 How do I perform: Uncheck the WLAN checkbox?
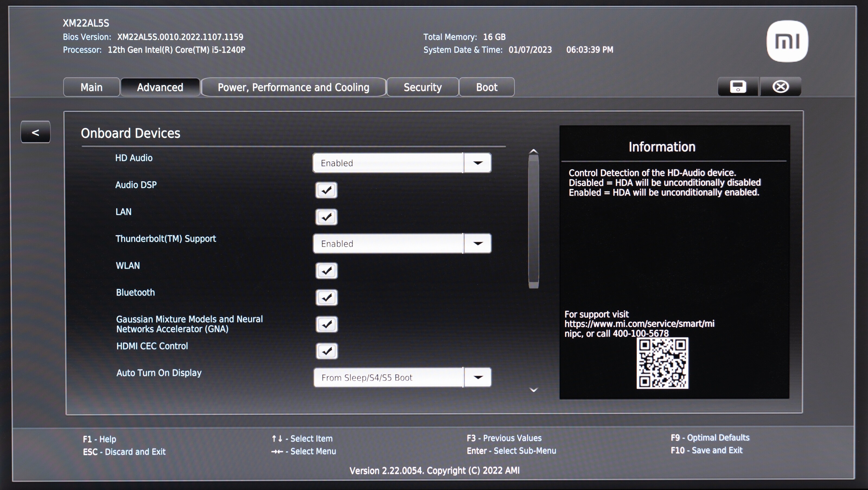[327, 271]
